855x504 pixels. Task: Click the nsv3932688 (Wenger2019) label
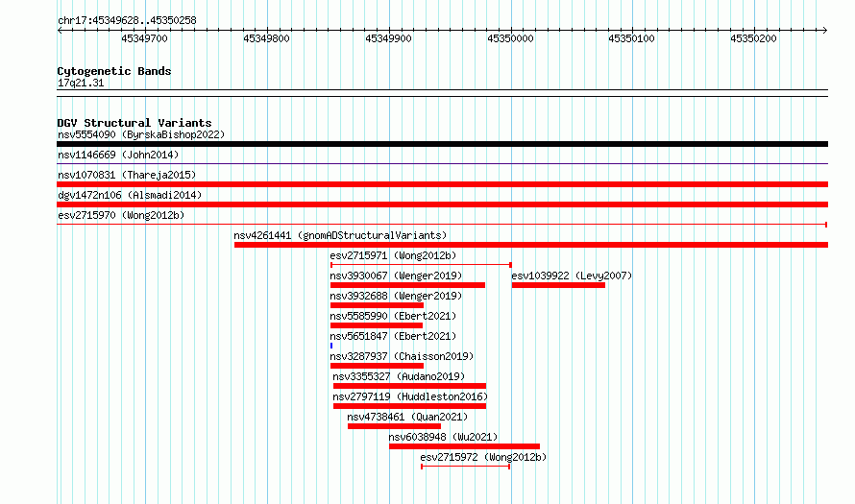pyautogui.click(x=396, y=296)
